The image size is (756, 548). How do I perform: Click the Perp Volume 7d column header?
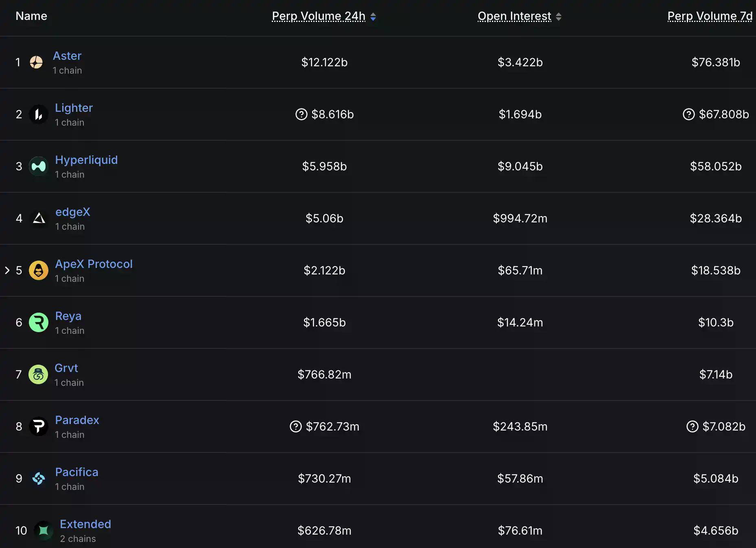[x=710, y=16]
